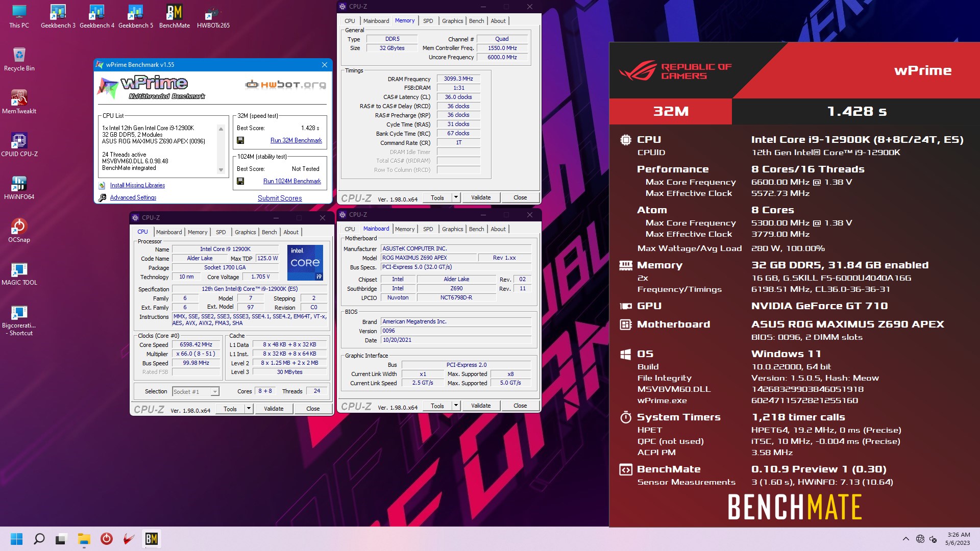Open Graphics tab in Memory CPU-Z window
The height and width of the screenshot is (551, 980).
pos(452,21)
